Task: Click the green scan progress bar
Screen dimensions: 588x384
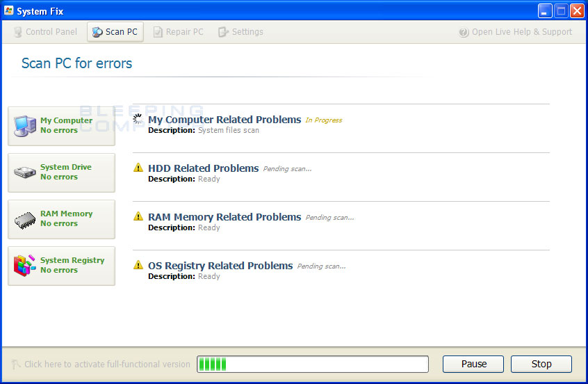Action: (x=313, y=364)
